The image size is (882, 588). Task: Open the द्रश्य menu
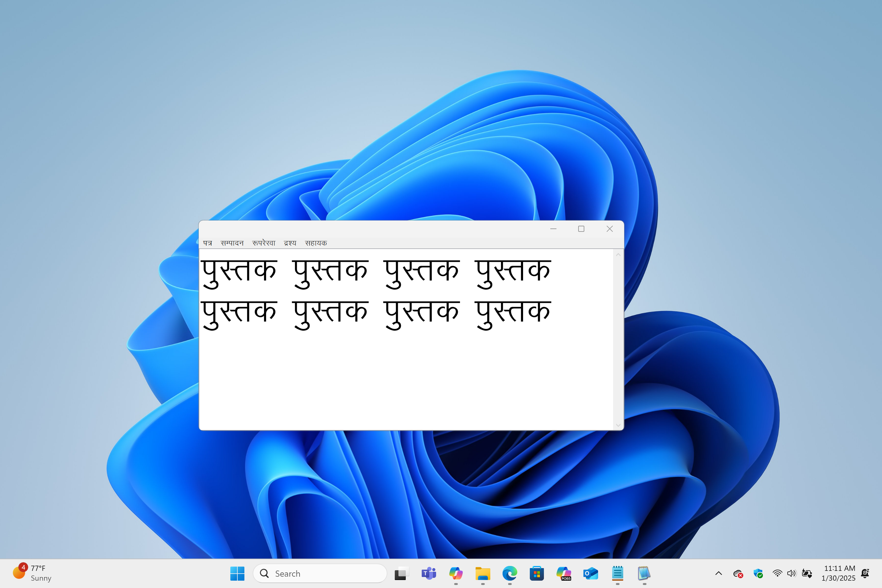(x=290, y=243)
